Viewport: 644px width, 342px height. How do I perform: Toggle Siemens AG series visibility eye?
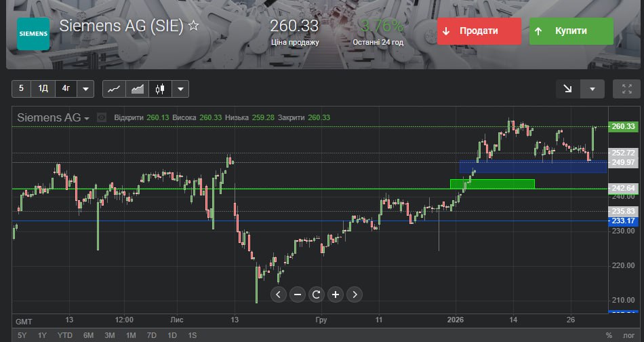point(102,117)
